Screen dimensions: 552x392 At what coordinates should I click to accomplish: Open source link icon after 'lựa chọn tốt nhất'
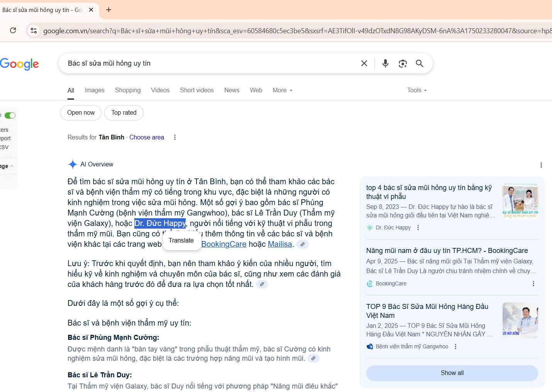262,285
